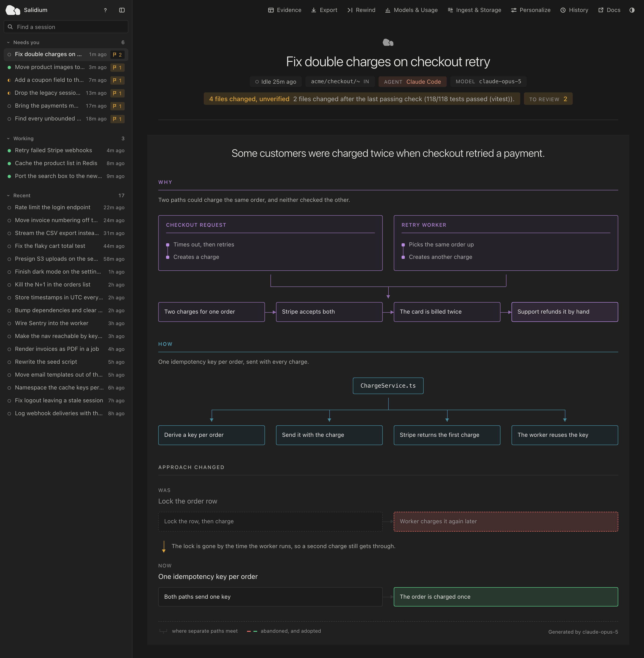Select Rewrite the seed script session
The height and width of the screenshot is (658, 644).
click(66, 362)
